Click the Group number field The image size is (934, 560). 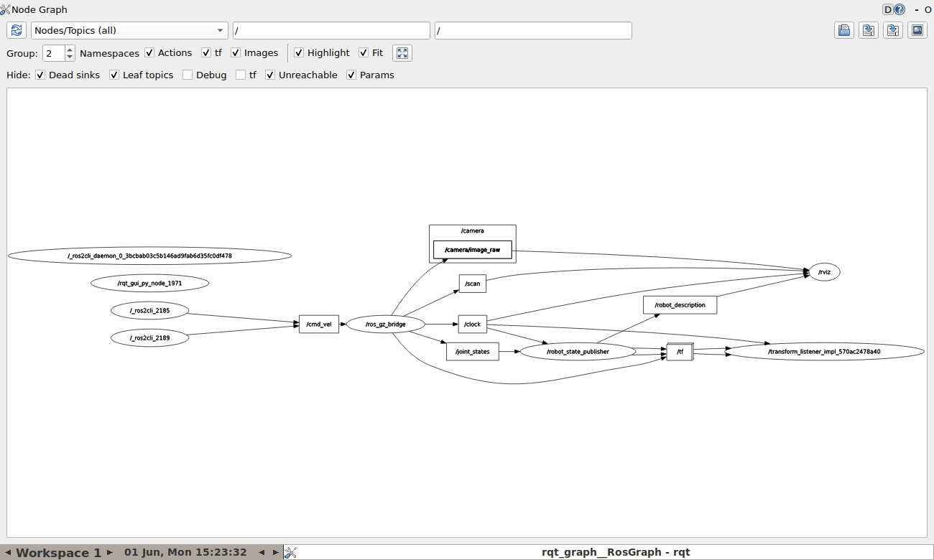click(54, 53)
